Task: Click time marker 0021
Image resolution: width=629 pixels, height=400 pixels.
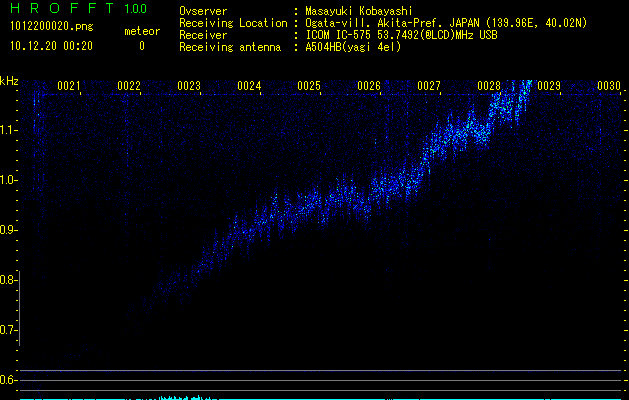Action: (69, 85)
